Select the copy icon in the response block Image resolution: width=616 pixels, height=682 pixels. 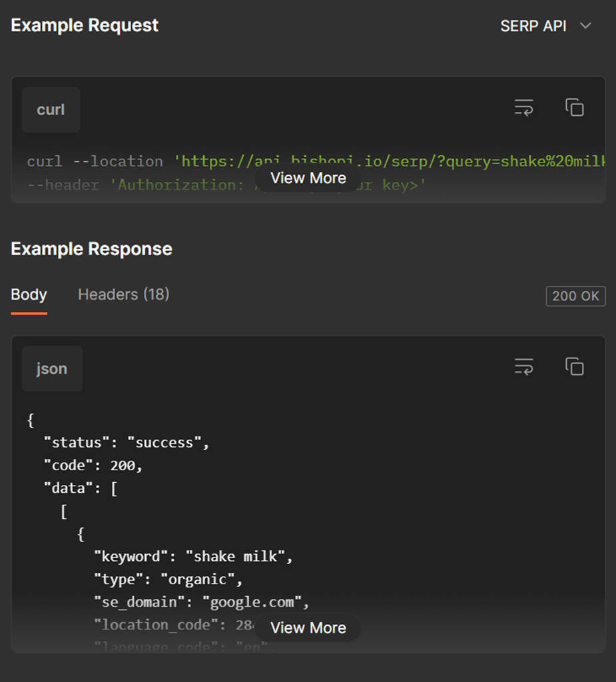pos(573,366)
